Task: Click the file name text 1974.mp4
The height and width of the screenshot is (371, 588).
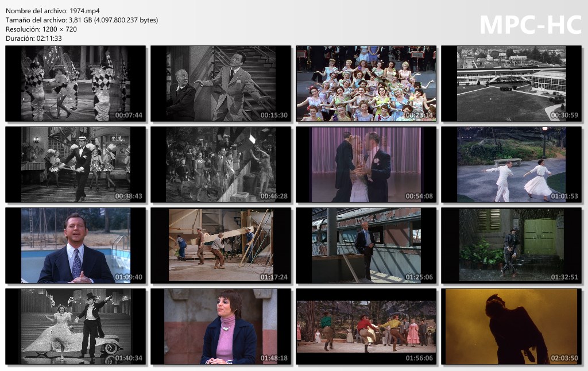Action: pos(85,11)
